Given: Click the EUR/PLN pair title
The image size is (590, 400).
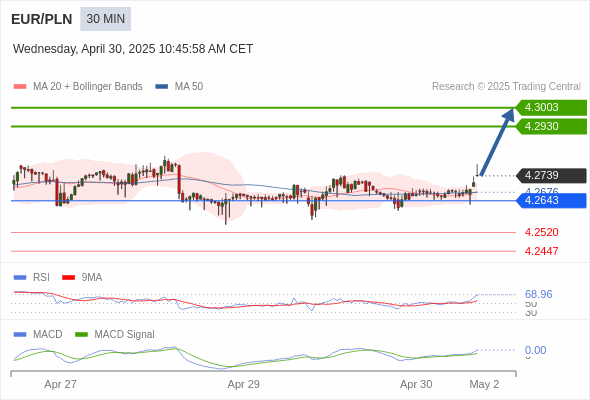Looking at the screenshot, I should point(42,19).
